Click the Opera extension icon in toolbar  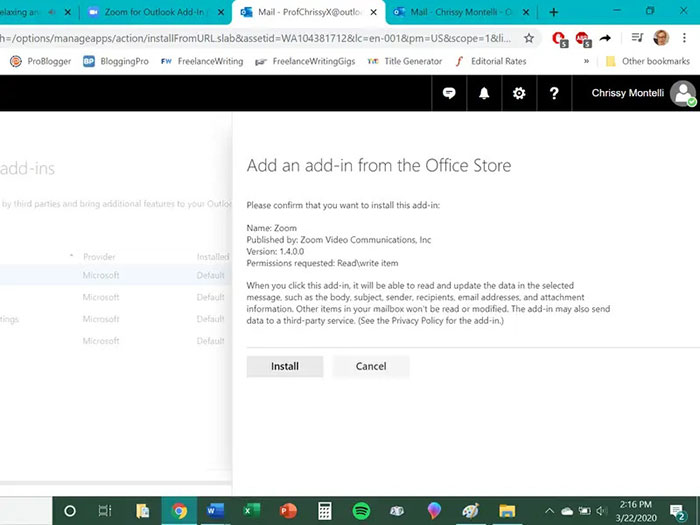559,38
